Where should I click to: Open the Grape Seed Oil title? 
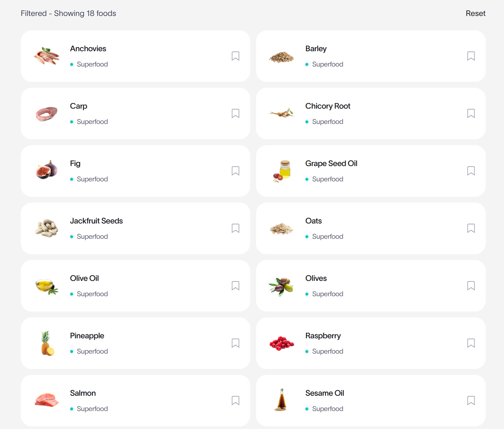tap(331, 163)
